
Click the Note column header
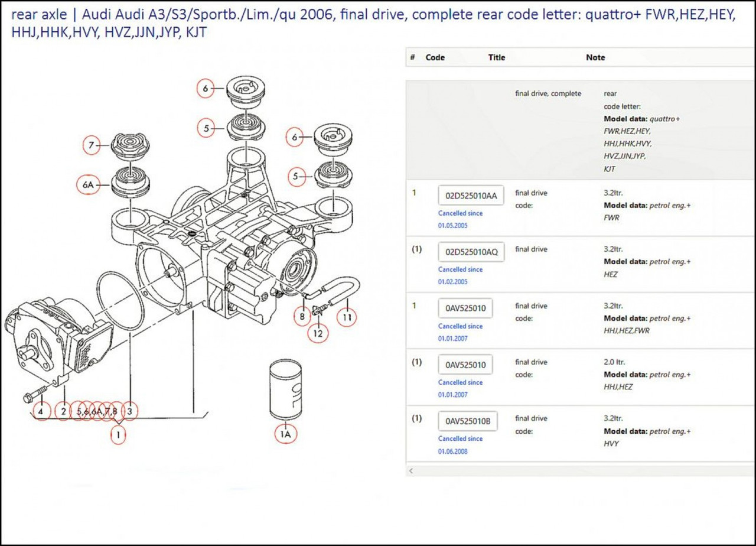point(595,57)
